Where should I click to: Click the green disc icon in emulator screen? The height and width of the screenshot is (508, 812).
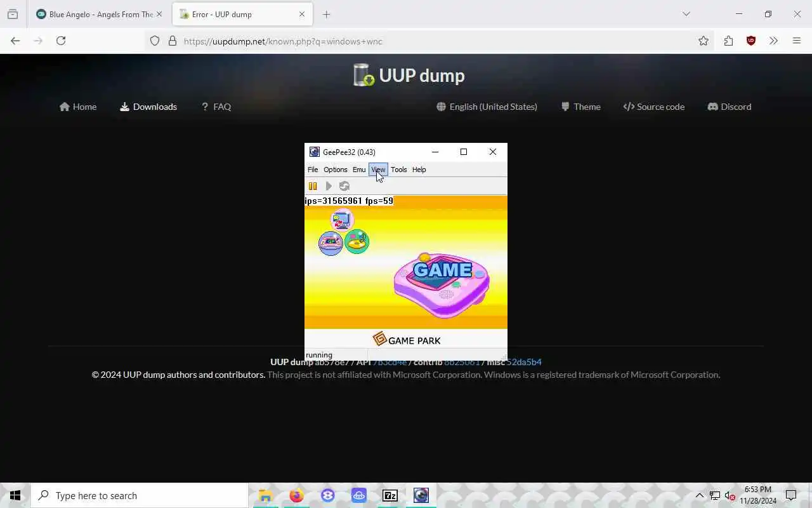(357, 242)
